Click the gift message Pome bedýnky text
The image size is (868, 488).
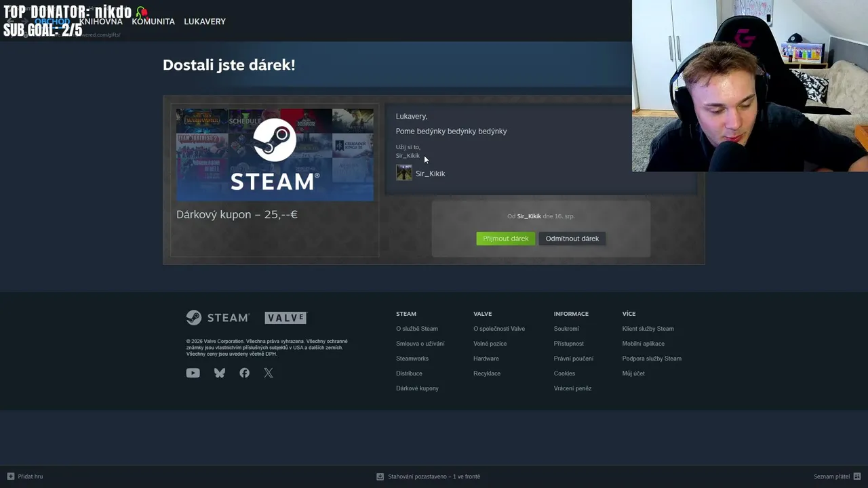point(451,131)
